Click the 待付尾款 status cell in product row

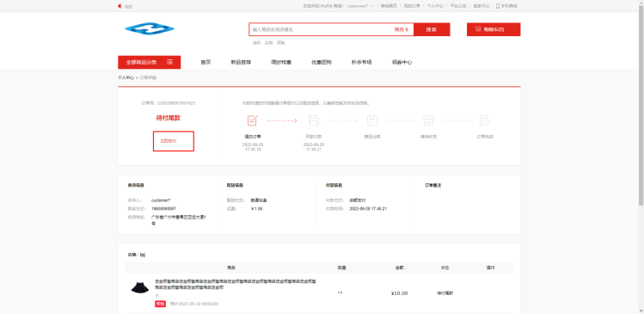point(445,293)
